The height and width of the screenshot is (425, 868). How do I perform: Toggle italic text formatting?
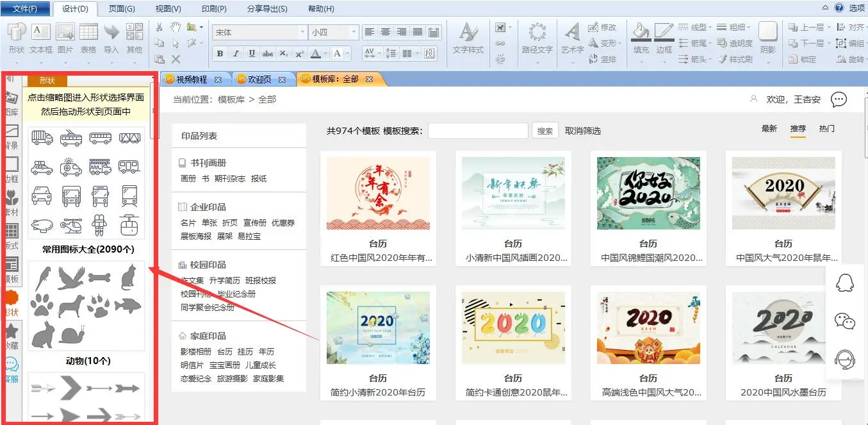[x=236, y=53]
